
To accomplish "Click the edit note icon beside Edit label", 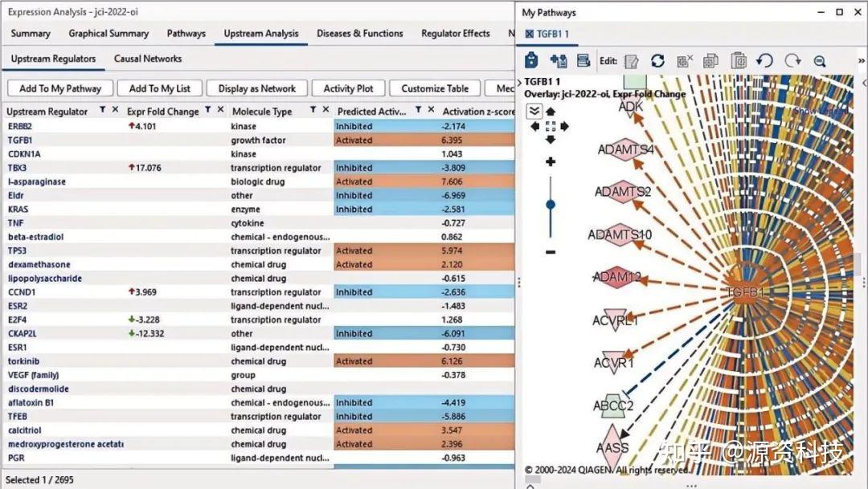I will click(x=631, y=61).
